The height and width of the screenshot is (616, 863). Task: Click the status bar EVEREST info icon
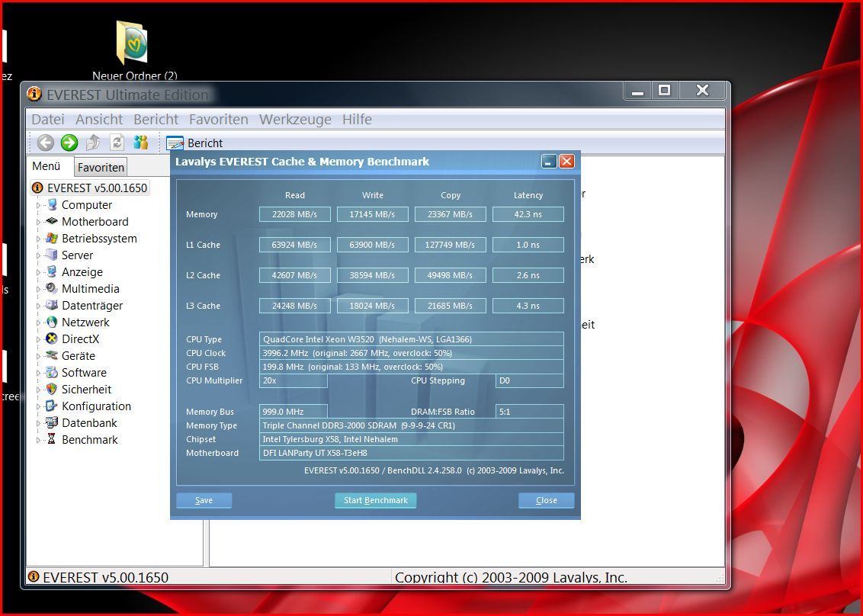point(34,576)
